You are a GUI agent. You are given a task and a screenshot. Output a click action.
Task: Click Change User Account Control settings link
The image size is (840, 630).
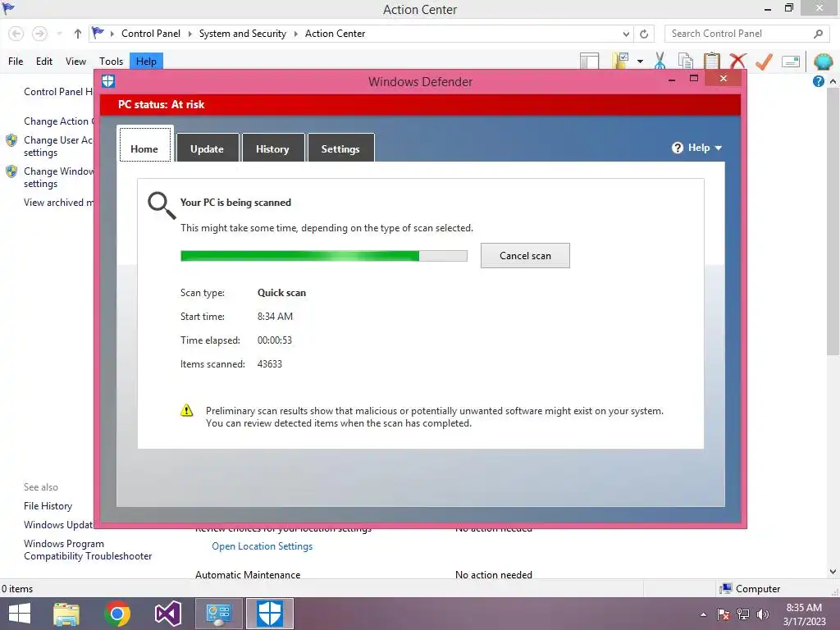[58, 146]
